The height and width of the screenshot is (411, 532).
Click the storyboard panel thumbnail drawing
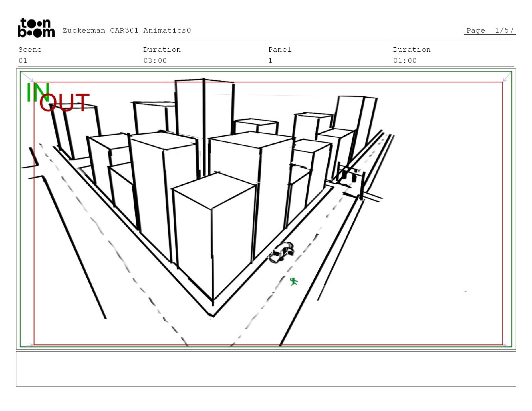(x=266, y=209)
